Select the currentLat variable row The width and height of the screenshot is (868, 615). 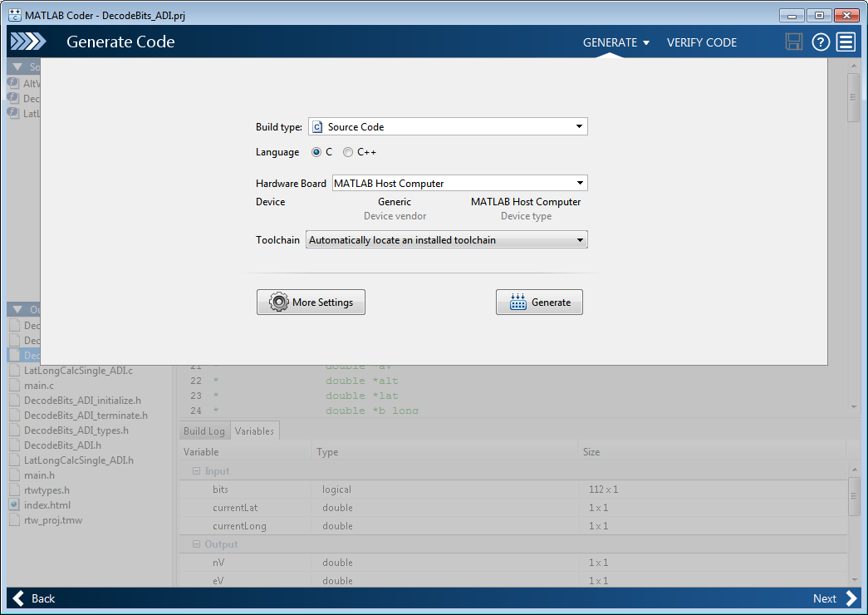point(513,508)
